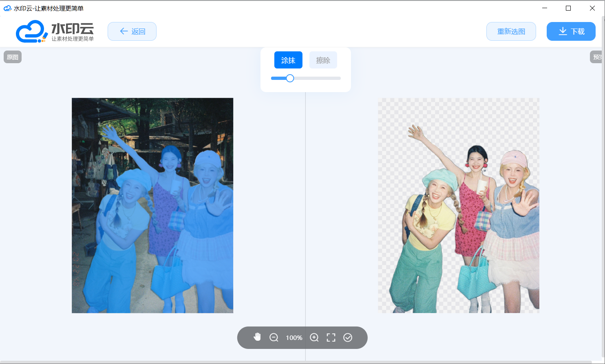The image size is (605, 364).
Task: Click the small app icon in title bar
Action: click(x=7, y=8)
